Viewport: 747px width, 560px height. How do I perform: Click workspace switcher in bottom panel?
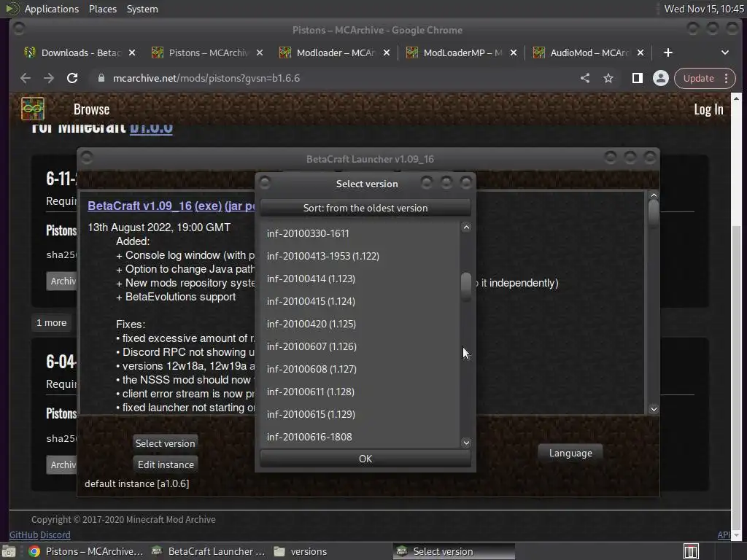pos(691,551)
